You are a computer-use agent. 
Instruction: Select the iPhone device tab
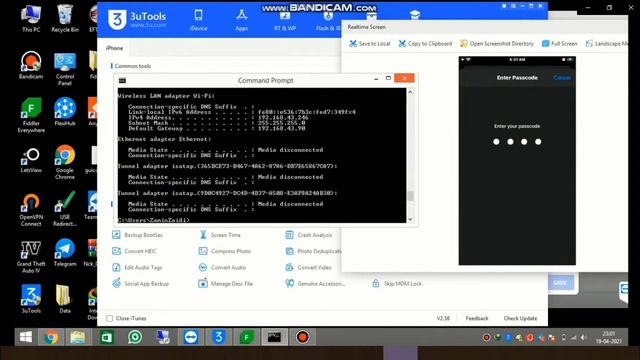[x=114, y=48]
